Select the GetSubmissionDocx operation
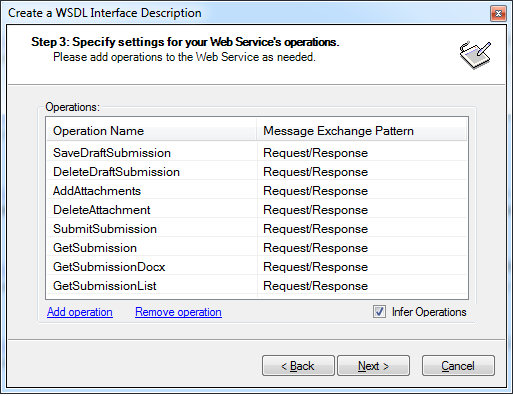Image resolution: width=513 pixels, height=396 pixels. click(x=109, y=267)
